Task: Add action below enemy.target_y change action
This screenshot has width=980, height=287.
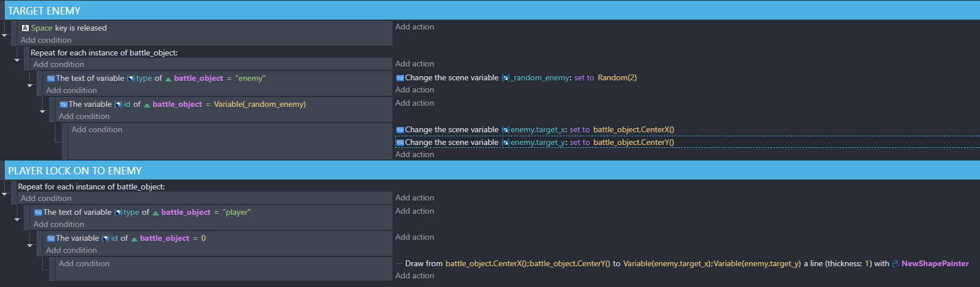Action: point(414,154)
